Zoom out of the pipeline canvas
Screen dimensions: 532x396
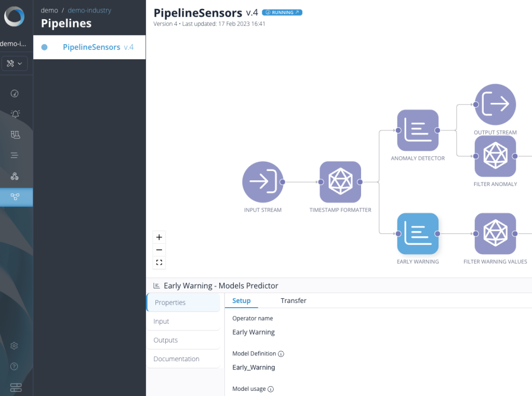pos(159,250)
